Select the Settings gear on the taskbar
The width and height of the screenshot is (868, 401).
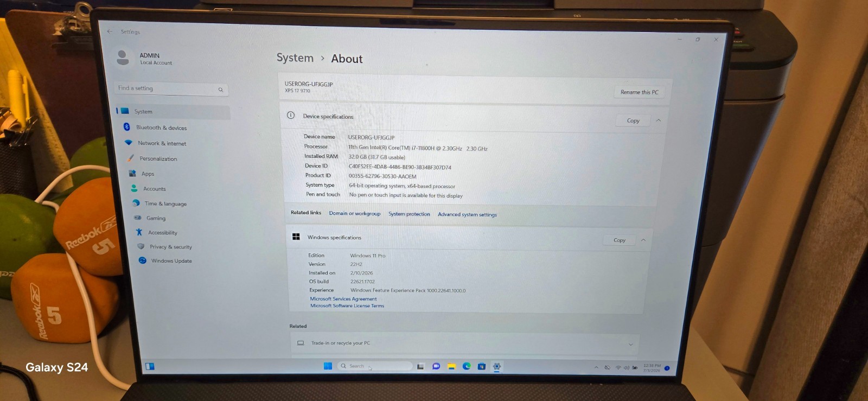coord(496,366)
